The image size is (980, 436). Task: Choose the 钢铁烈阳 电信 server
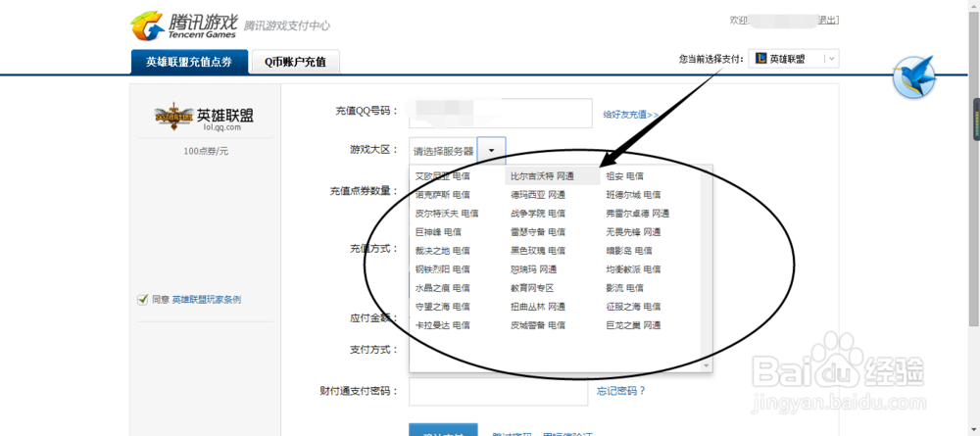(x=443, y=269)
